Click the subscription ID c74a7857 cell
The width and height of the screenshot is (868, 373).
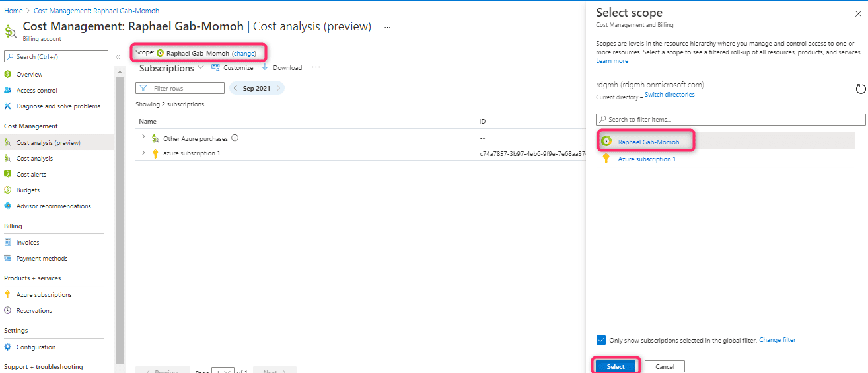click(532, 153)
